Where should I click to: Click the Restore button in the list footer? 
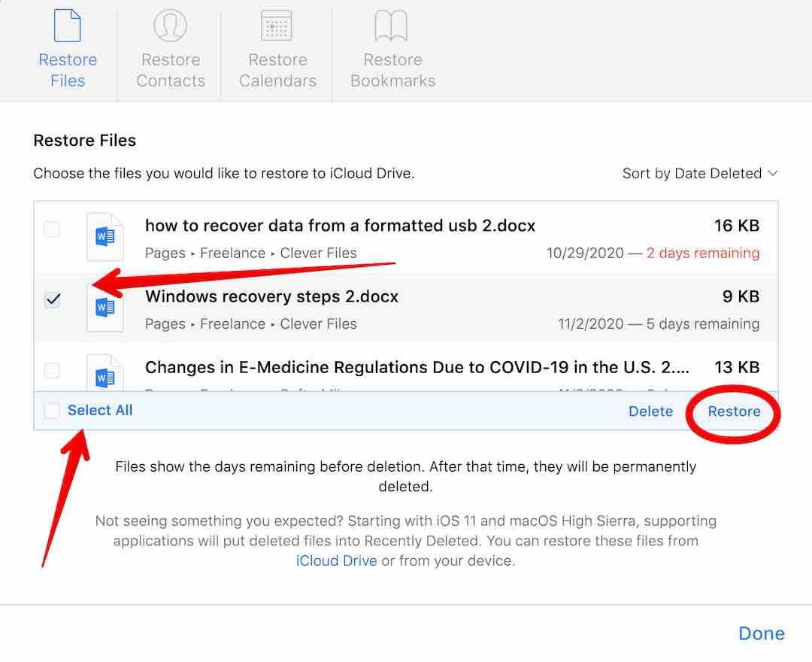[735, 411]
